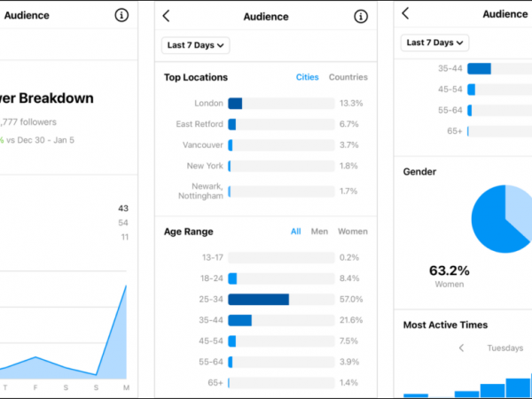532x399 pixels.
Task: Open the Last 7 Days dropdown in the middle panel
Action: pos(196,44)
